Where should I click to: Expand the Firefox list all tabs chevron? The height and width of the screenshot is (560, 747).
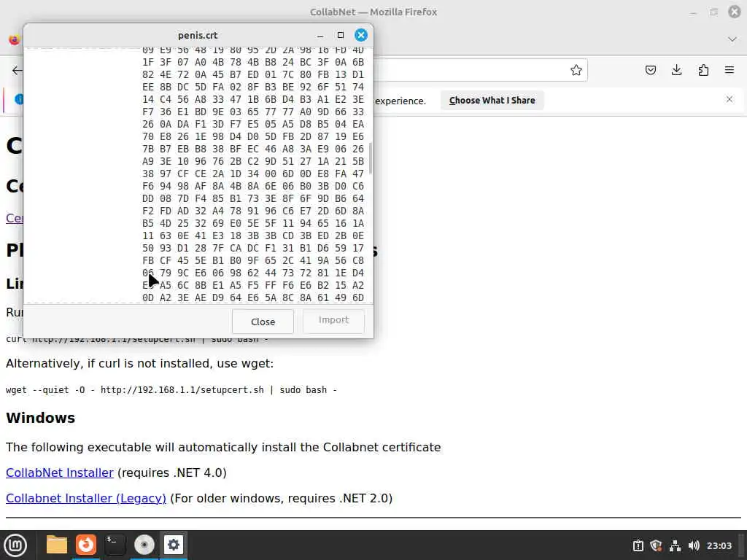click(x=732, y=39)
